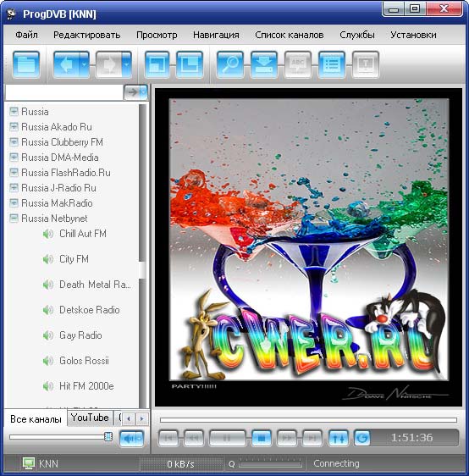Click the channel list vertical scrollbar
The width and height of the screenshot is (469, 476).
coord(142,256)
